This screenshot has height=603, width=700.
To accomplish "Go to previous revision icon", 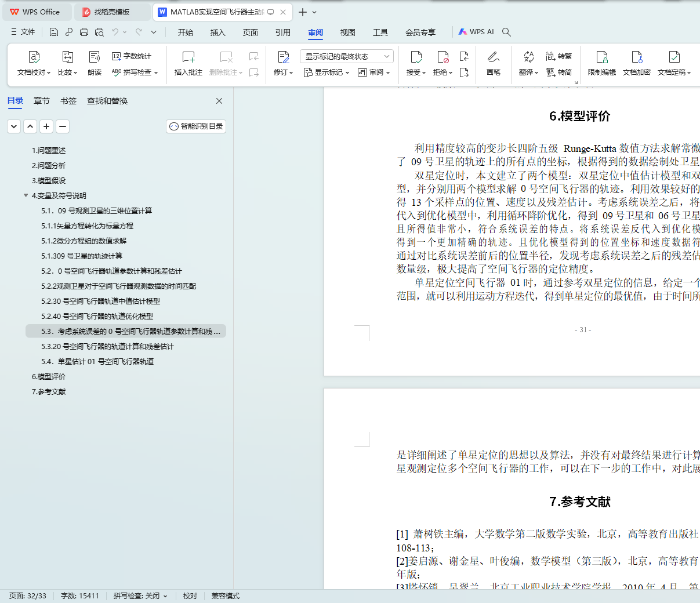I will [x=464, y=56].
